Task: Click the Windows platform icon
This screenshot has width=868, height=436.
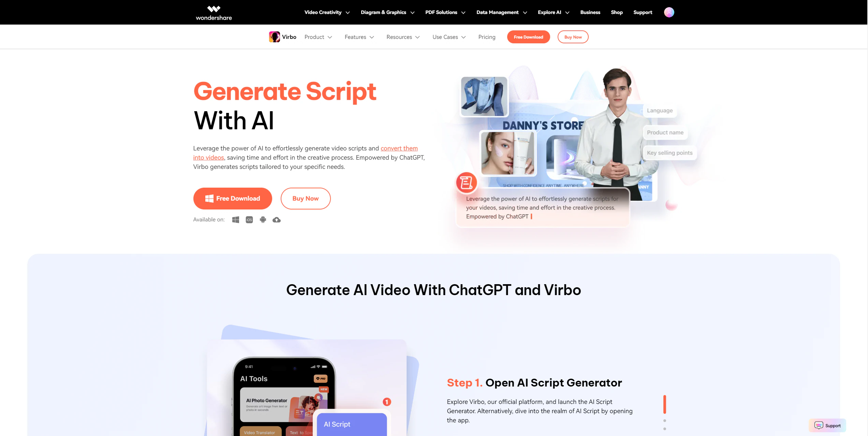Action: tap(235, 219)
